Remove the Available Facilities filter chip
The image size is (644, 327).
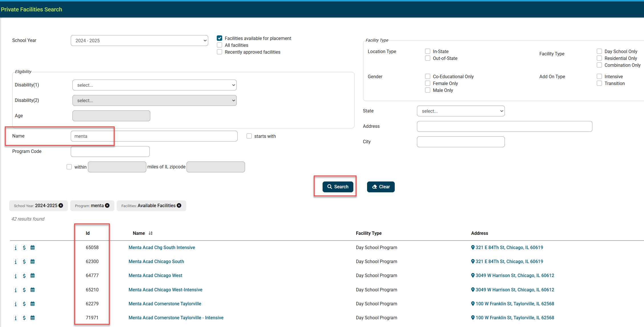179,205
